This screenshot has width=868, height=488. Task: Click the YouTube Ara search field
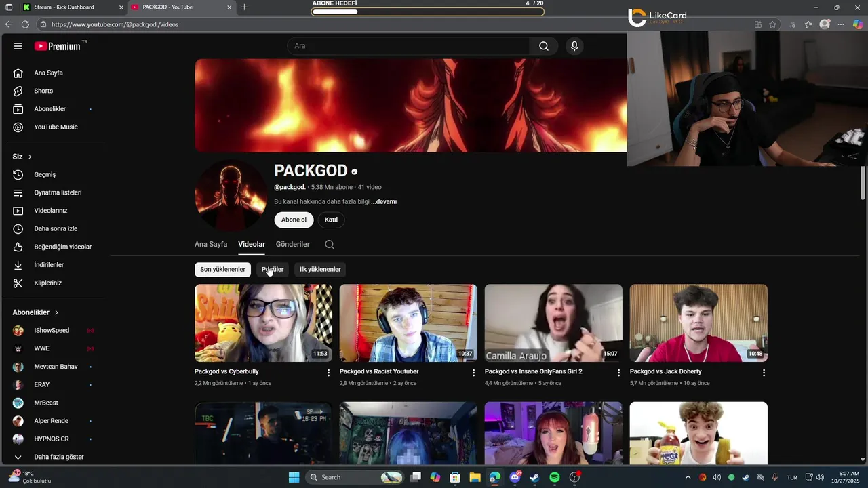(x=408, y=46)
